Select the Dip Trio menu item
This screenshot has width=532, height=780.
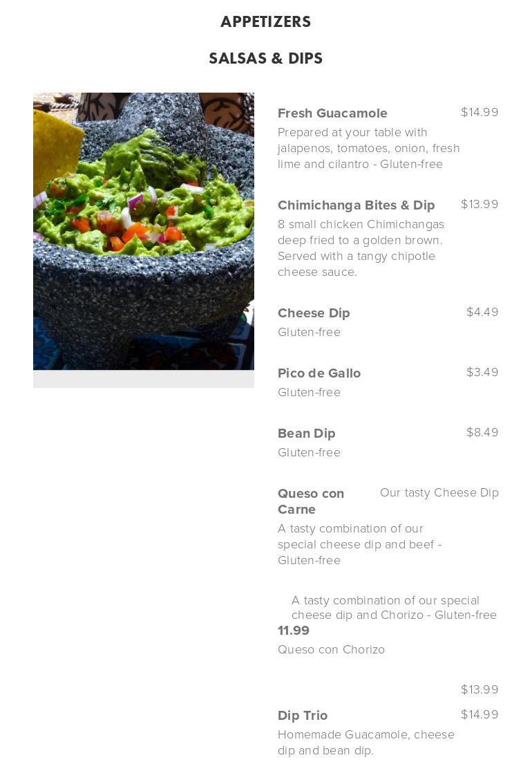point(303,715)
